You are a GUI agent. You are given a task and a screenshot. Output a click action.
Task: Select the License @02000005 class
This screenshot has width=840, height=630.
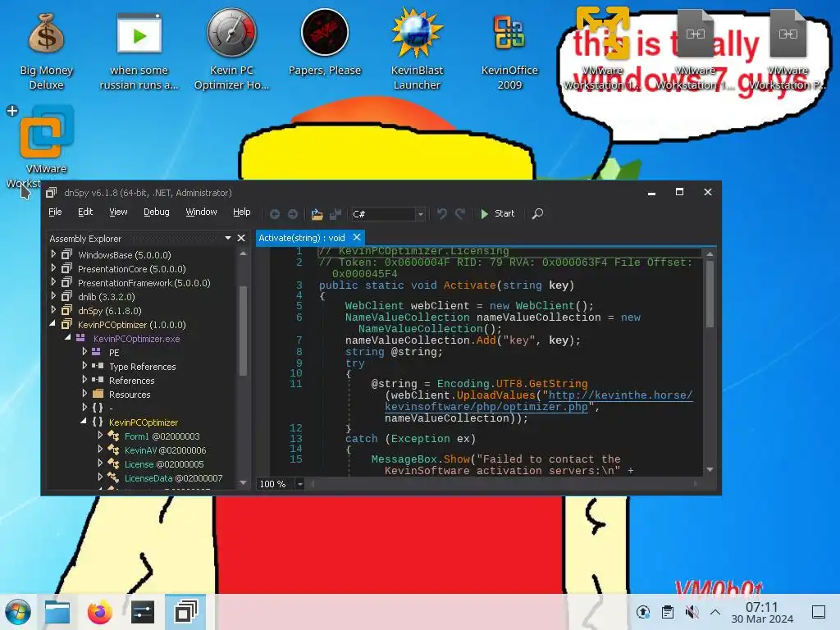coord(164,464)
